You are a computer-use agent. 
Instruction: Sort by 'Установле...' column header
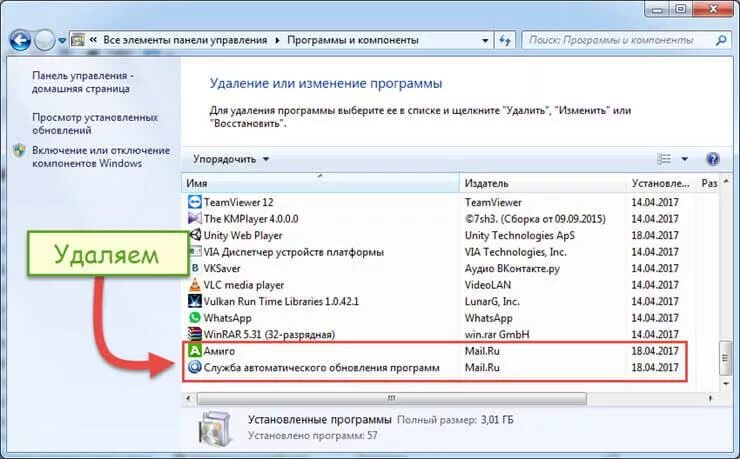click(x=661, y=183)
